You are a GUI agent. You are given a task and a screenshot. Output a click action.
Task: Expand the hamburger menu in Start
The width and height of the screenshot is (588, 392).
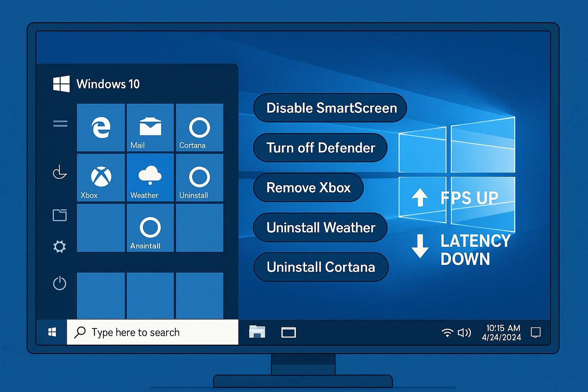[x=60, y=123]
